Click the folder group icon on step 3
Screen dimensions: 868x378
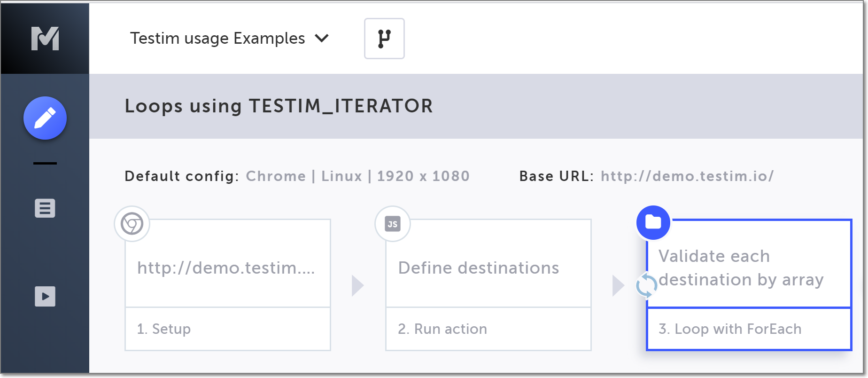[x=653, y=222]
